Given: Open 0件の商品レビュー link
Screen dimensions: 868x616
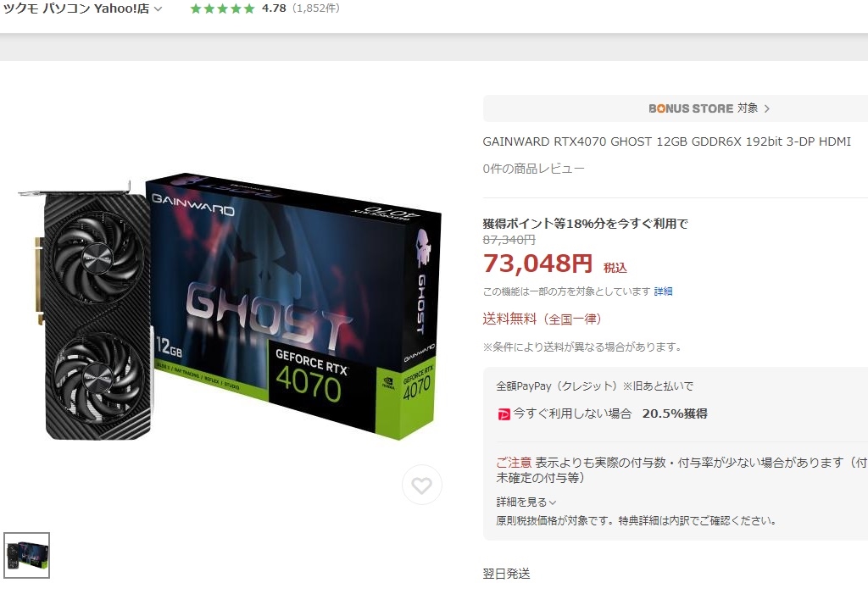Looking at the screenshot, I should [x=534, y=169].
